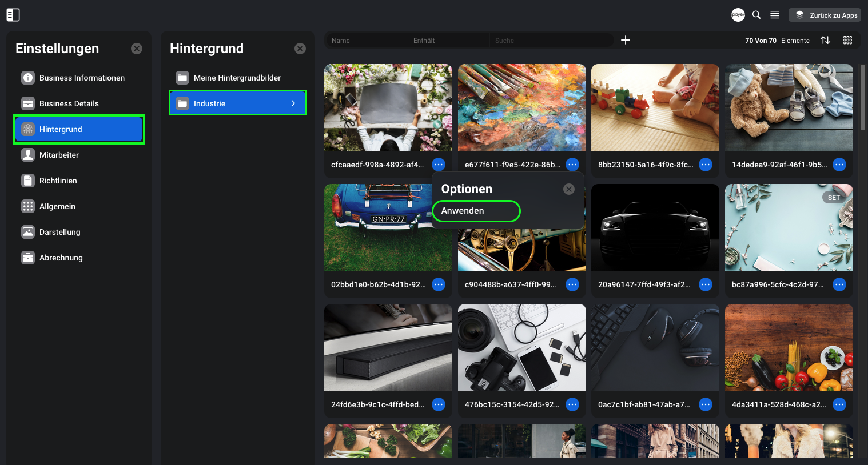Viewport: 868px width, 465px height.
Task: Select the soundbar background thumbnail
Action: (388, 347)
